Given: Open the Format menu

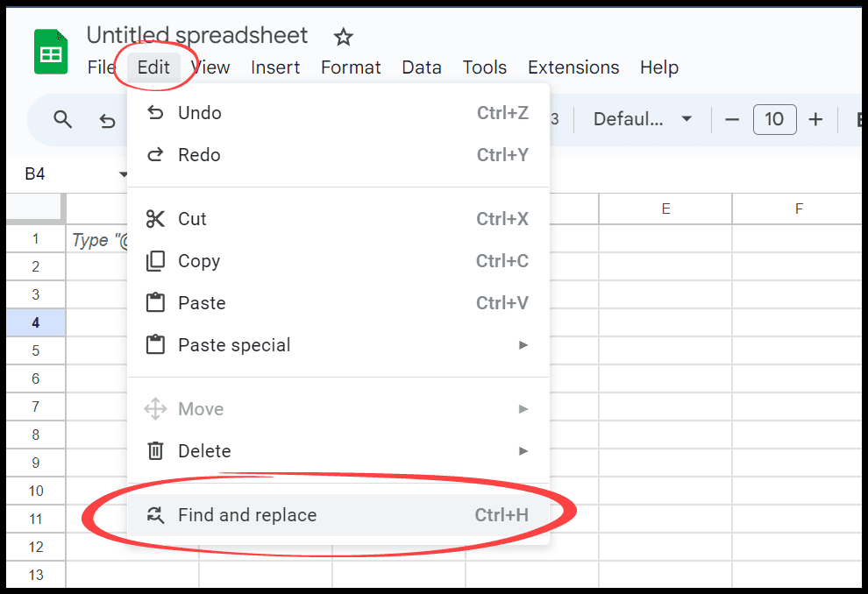Looking at the screenshot, I should (x=351, y=67).
